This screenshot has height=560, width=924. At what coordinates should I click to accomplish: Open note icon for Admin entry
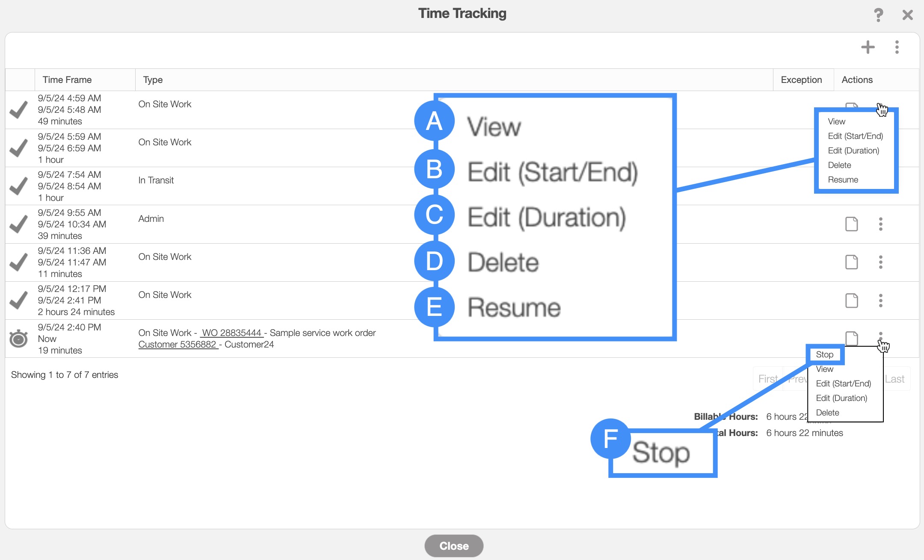pyautogui.click(x=851, y=224)
